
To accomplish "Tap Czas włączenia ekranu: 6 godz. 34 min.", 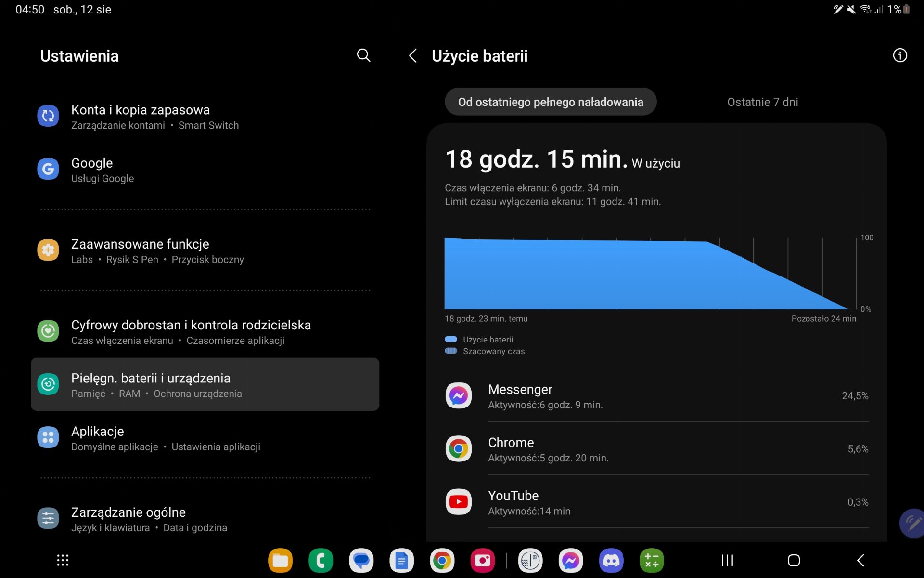I will coord(533,188).
